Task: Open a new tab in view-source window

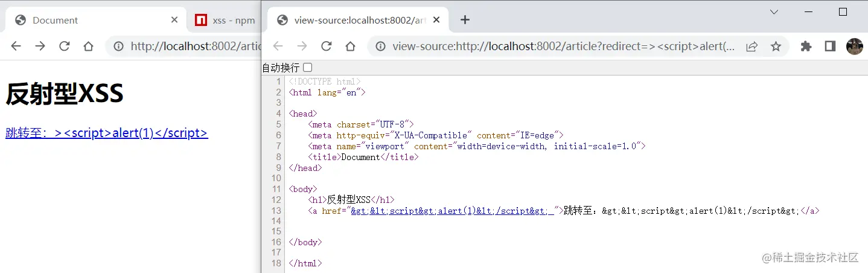Action: point(465,20)
